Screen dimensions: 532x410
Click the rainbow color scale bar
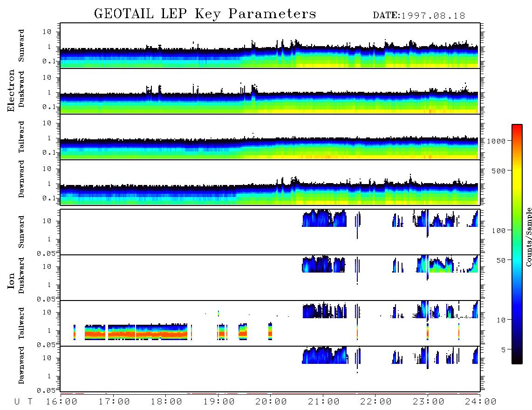(x=517, y=244)
